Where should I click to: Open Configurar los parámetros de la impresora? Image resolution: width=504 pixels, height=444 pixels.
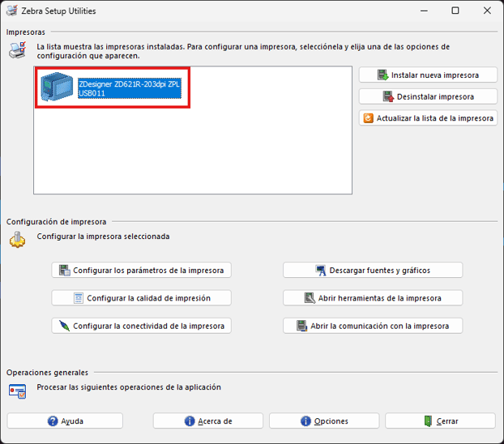(x=141, y=270)
